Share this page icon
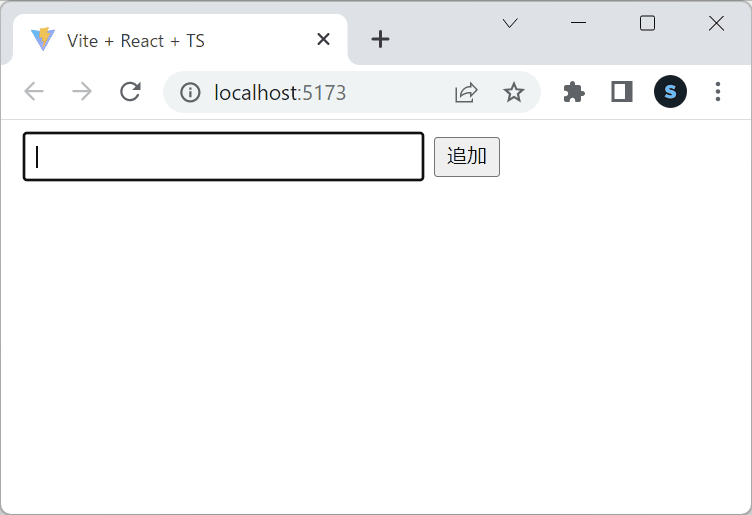Image resolution: width=752 pixels, height=515 pixels. coord(466,92)
